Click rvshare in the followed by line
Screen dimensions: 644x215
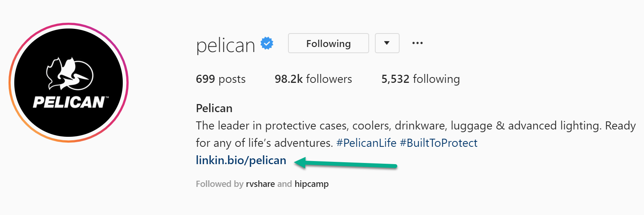260,184
